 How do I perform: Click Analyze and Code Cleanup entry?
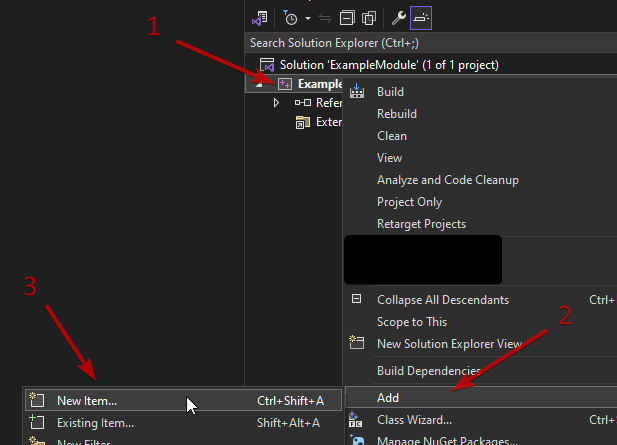tap(447, 180)
